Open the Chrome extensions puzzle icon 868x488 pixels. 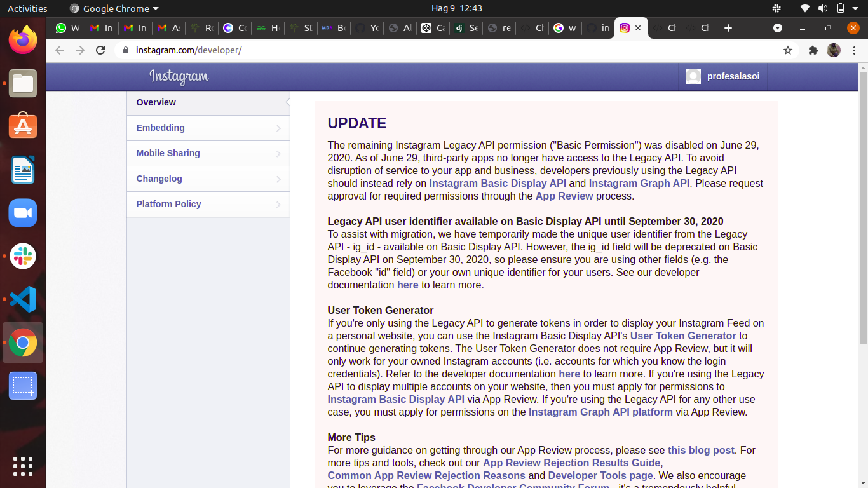tap(813, 50)
